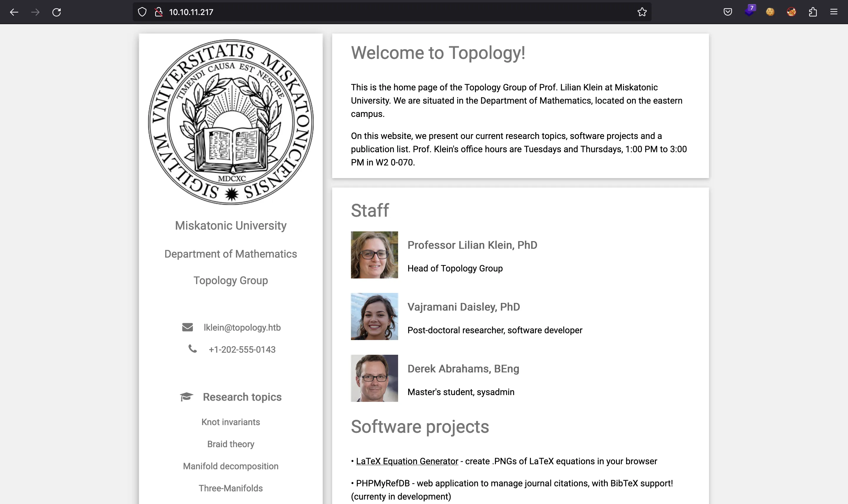Open the LaTeX Equation Generator link
Screen dimensions: 848x504
click(x=407, y=461)
